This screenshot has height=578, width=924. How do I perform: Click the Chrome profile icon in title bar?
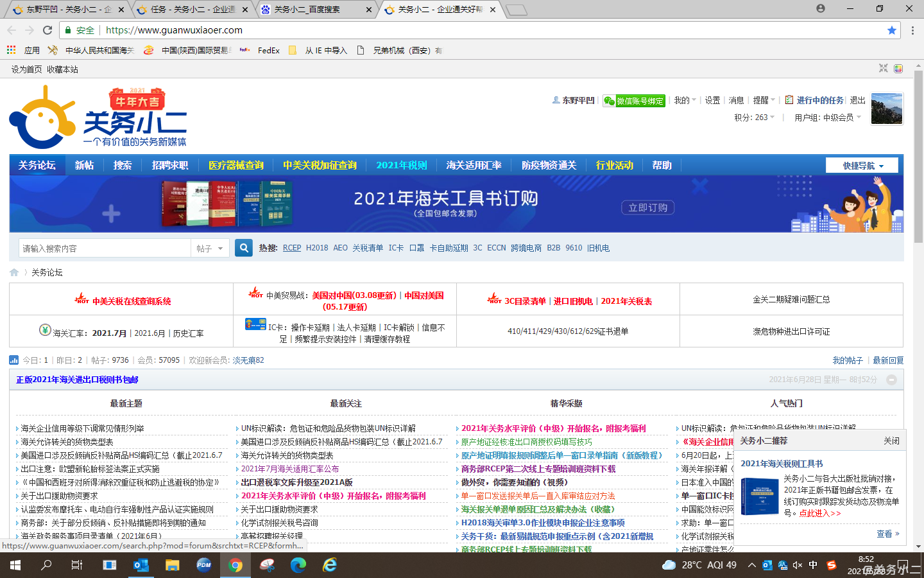pyautogui.click(x=821, y=8)
